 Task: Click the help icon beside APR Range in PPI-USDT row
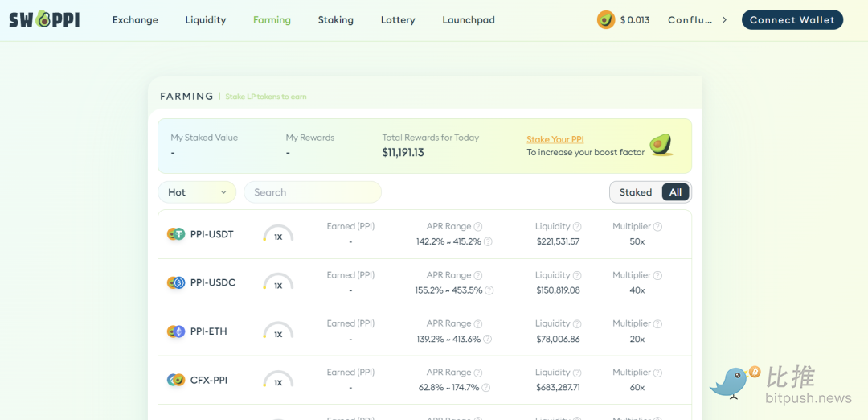(x=478, y=227)
